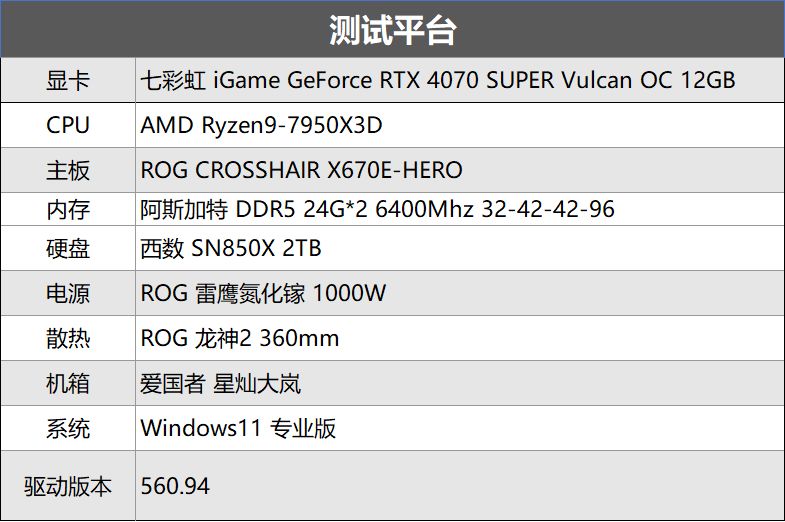
Task: Select the 机箱 label cell
Action: (68, 383)
